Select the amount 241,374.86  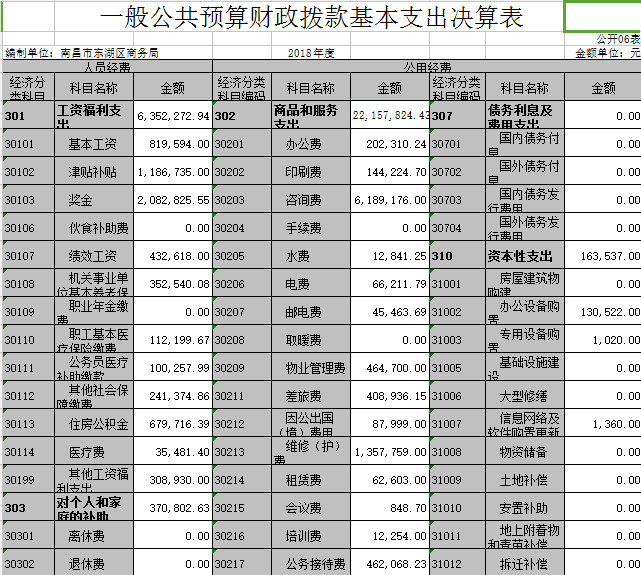179,396
